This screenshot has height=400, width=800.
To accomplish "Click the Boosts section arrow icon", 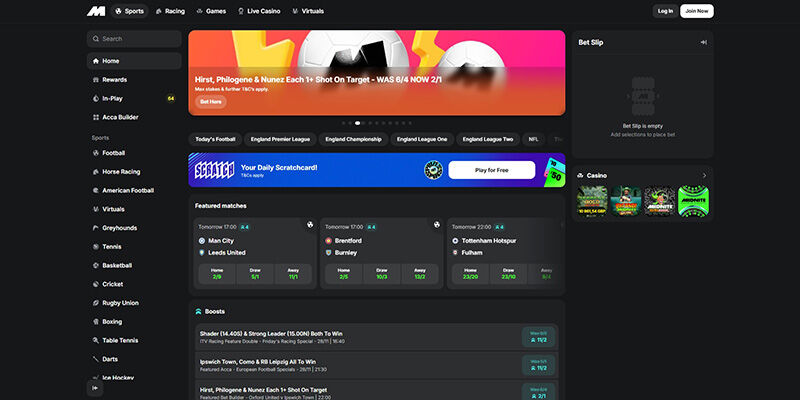I will coord(198,311).
